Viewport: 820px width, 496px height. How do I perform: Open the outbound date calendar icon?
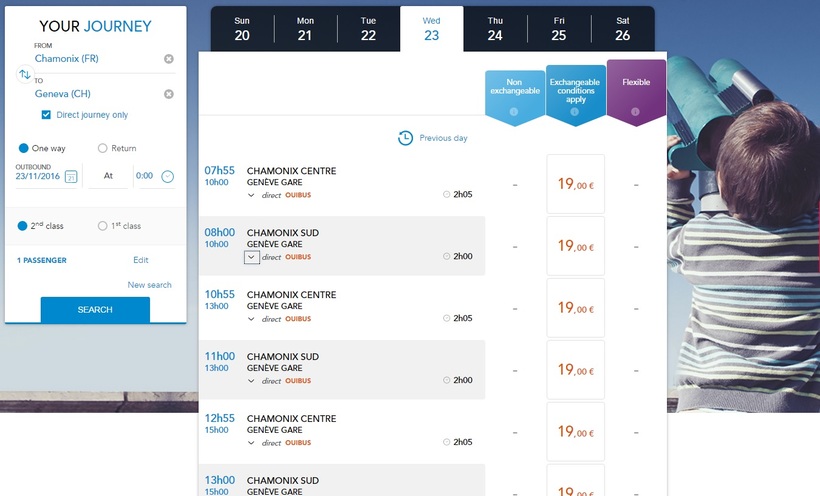pos(71,177)
